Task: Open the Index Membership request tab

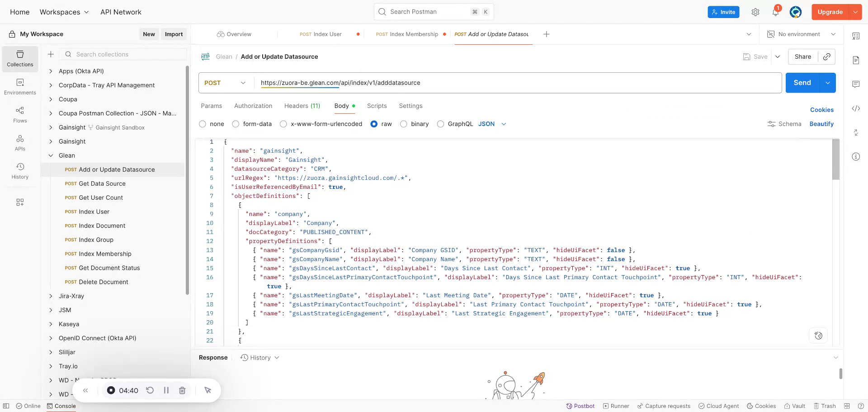Action: click(x=407, y=34)
